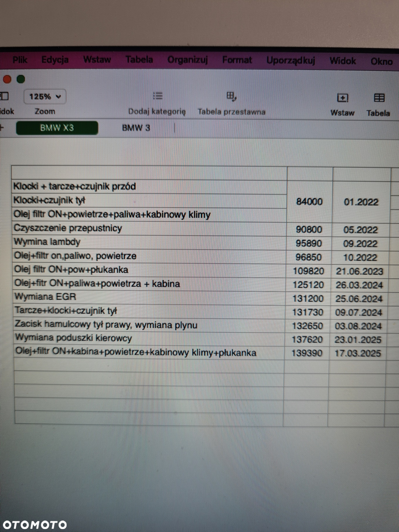Select date cell 23.01.2025
Viewport: 399px width, 532px height.
click(x=358, y=340)
